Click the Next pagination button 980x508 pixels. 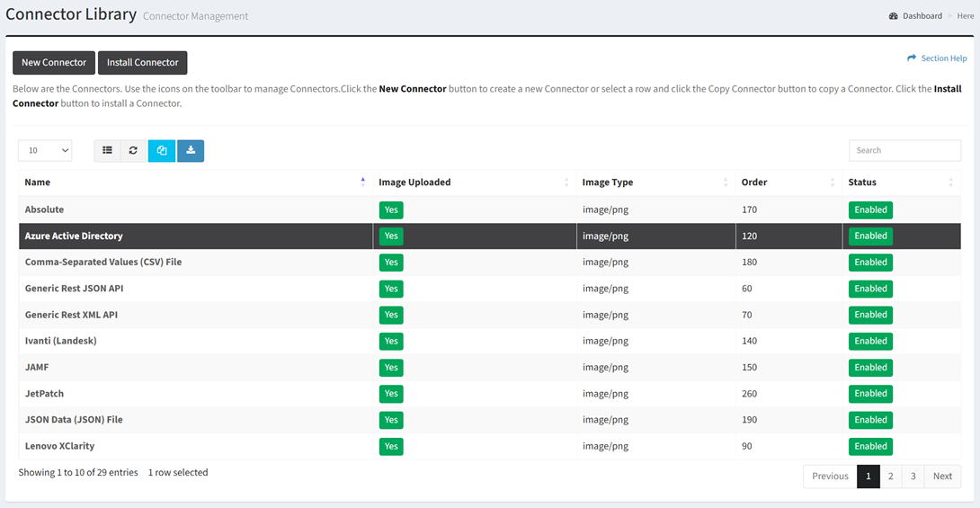(x=942, y=477)
